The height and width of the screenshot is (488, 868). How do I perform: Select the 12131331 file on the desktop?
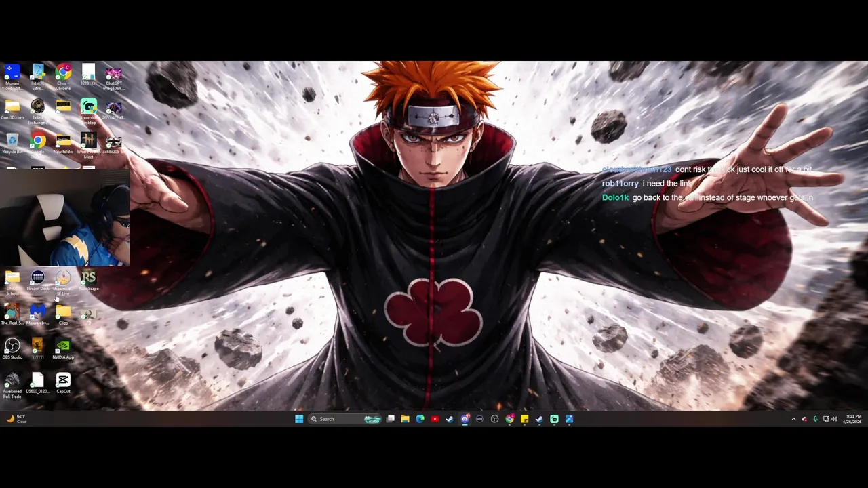tap(88, 75)
